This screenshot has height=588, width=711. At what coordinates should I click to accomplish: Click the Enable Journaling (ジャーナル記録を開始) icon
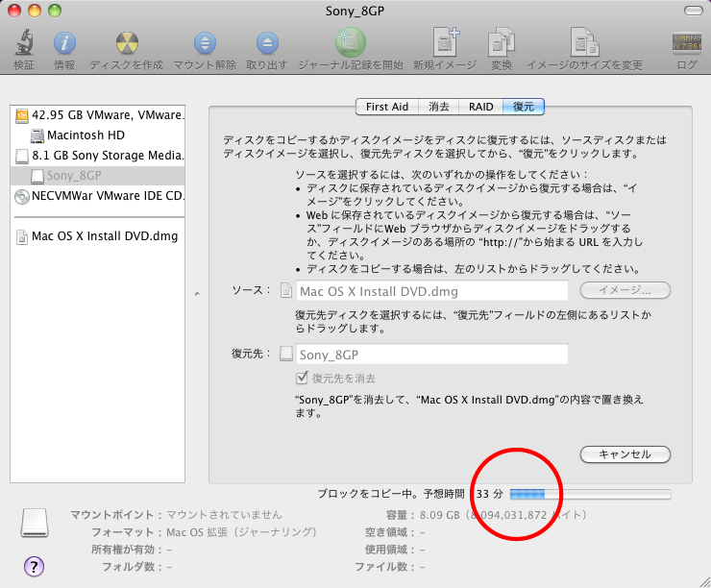pos(351,42)
